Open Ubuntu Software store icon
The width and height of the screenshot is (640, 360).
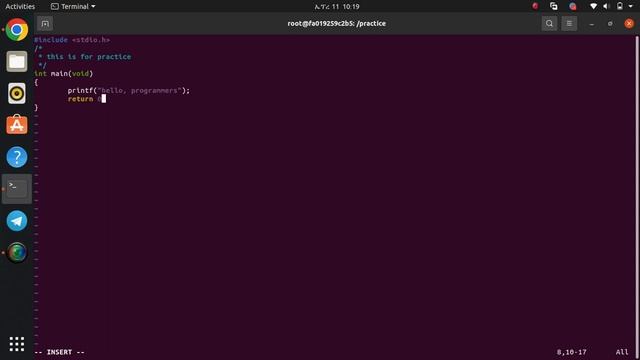pos(17,125)
